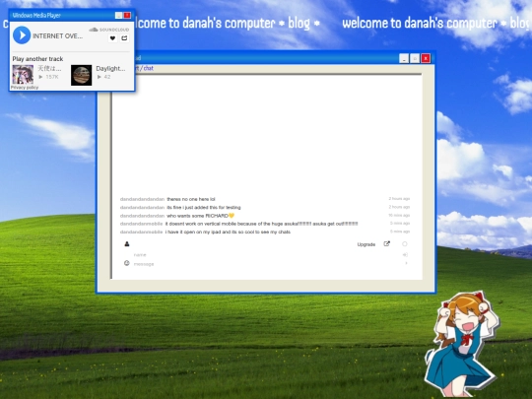Open the 天使は... track thumbnail
The width and height of the screenshot is (532, 399).
(23, 75)
